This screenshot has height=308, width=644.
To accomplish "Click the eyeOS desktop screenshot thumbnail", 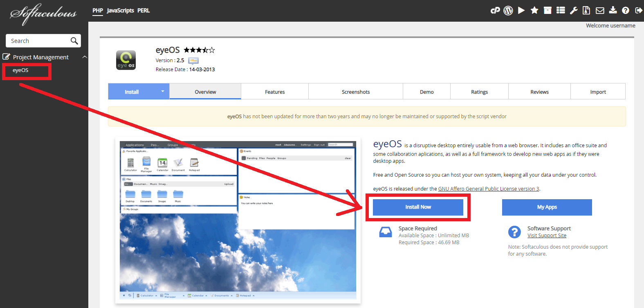I will pos(238,220).
